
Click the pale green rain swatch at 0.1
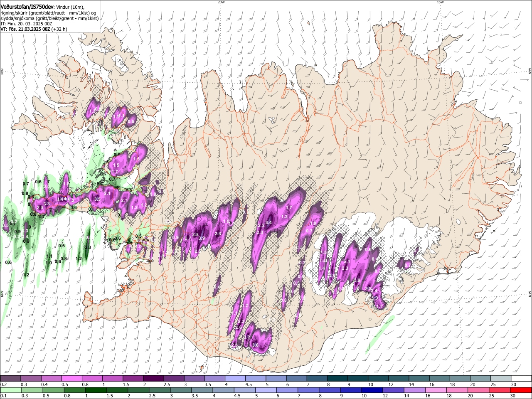pos(11,390)
